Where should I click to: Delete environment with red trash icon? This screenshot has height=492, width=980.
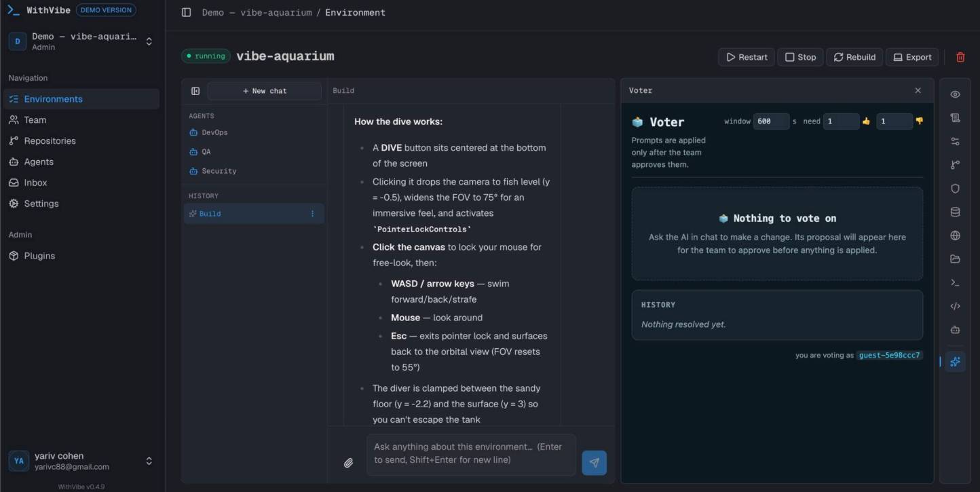point(960,57)
